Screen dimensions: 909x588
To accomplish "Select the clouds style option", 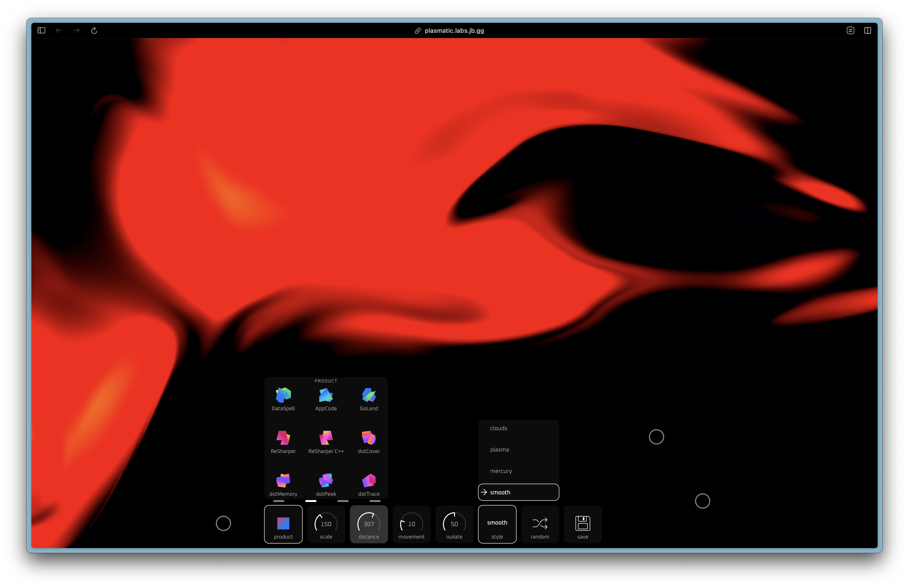I will point(518,428).
